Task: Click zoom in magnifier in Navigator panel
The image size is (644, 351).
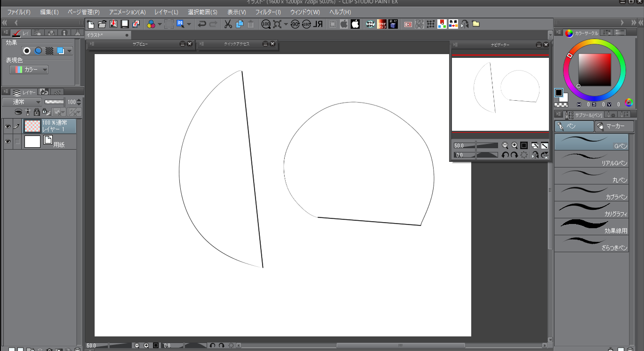Action: click(515, 145)
